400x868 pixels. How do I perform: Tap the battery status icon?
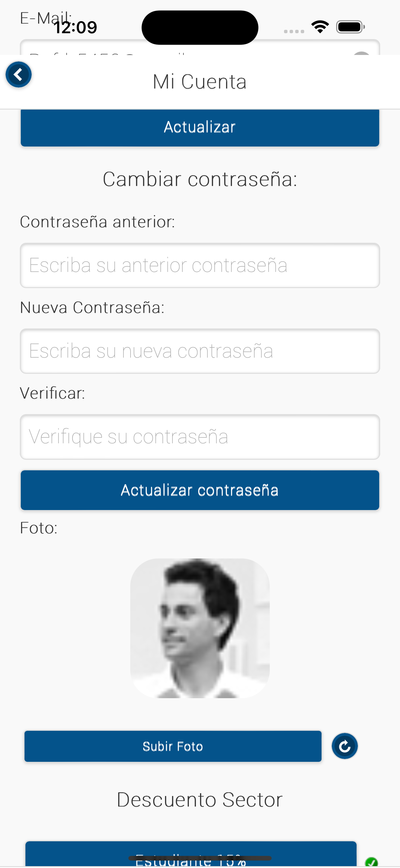(350, 27)
